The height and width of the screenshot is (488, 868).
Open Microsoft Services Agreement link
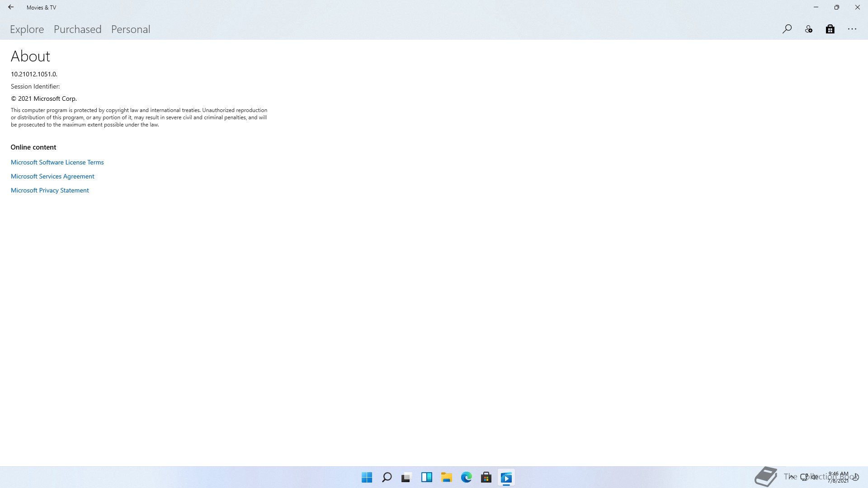pyautogui.click(x=52, y=176)
